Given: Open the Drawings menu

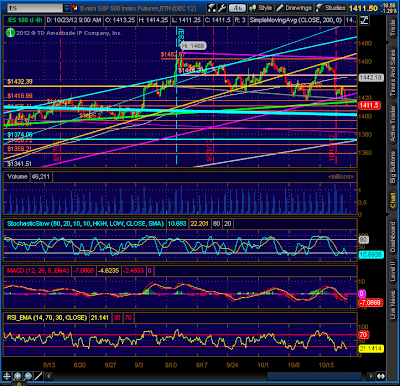Looking at the screenshot, I should coord(294,8).
